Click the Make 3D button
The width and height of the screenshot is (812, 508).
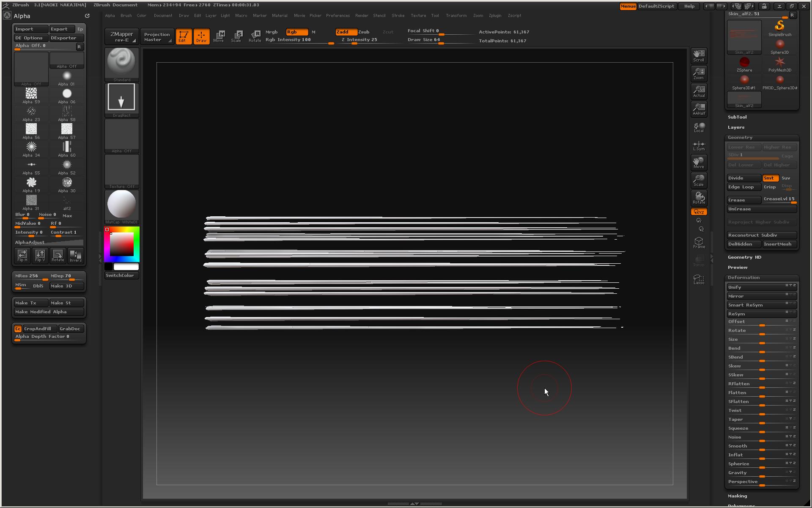(x=66, y=286)
